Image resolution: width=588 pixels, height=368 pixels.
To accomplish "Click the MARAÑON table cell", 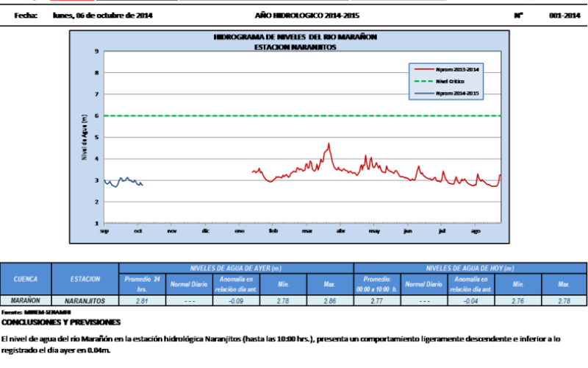I will pyautogui.click(x=26, y=300).
